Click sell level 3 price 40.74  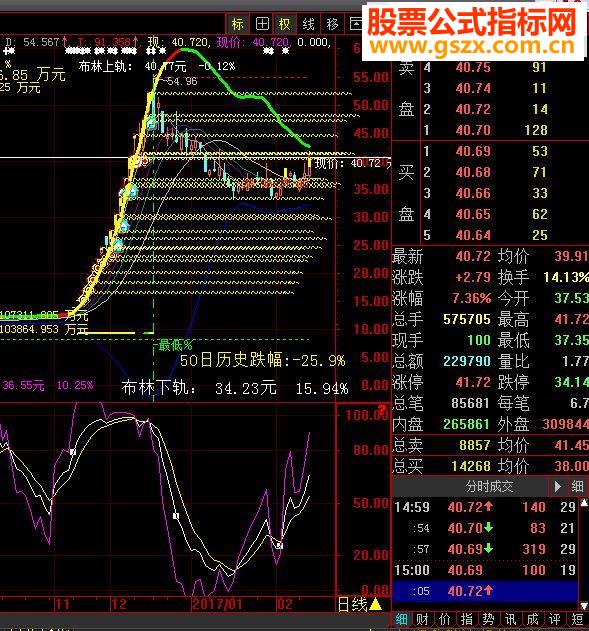coord(473,89)
